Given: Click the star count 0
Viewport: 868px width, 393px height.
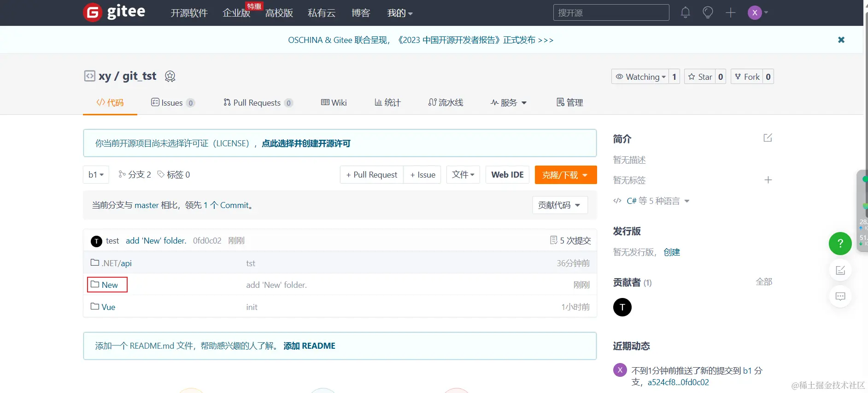Looking at the screenshot, I should pos(721,77).
